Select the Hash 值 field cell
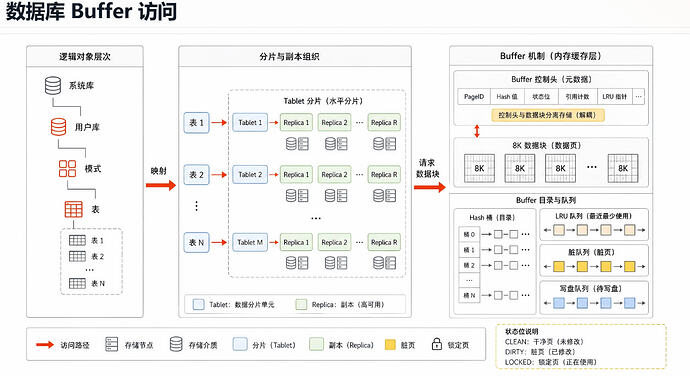This screenshot has height=376, width=690. [507, 96]
